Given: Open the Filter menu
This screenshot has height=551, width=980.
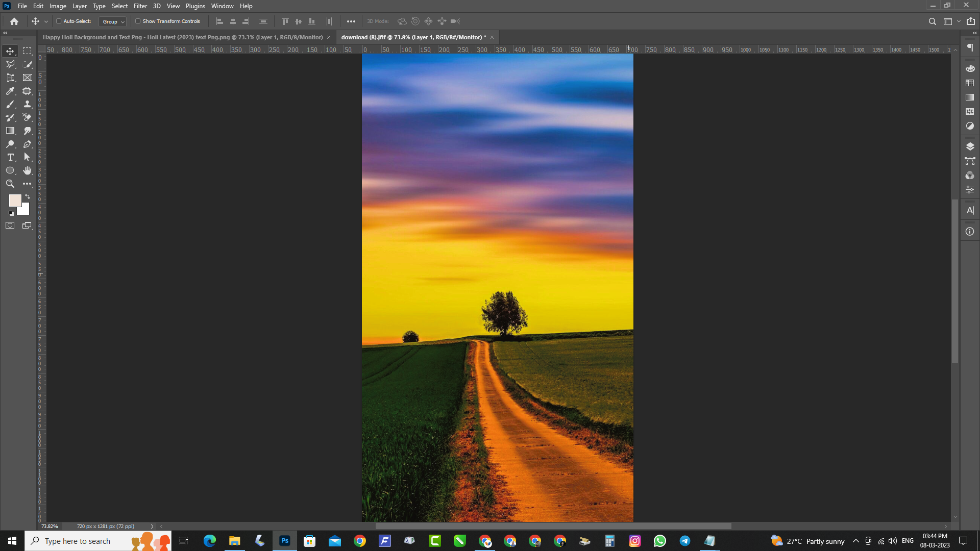Looking at the screenshot, I should [x=140, y=6].
